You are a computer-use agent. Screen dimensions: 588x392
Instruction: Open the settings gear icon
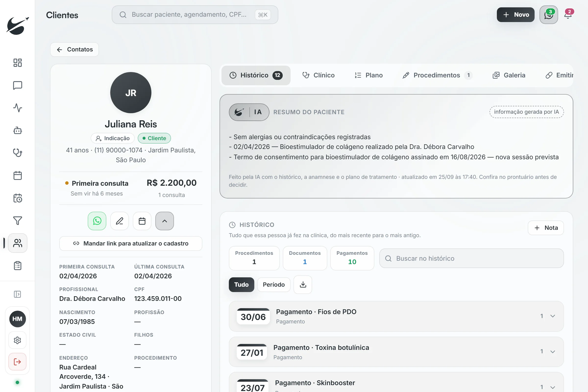click(17, 340)
